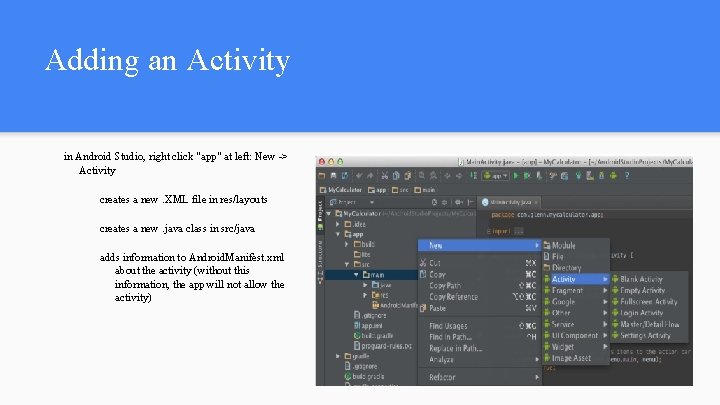Click the project panel settings gear icon
Image resolution: width=720 pixels, height=405 pixels.
[459, 202]
